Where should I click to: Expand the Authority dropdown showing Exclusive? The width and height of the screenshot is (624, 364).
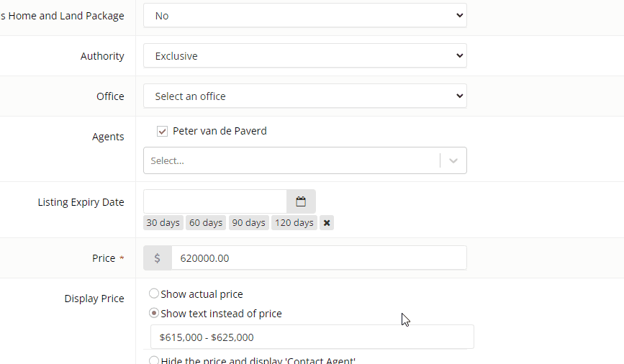[x=304, y=56]
